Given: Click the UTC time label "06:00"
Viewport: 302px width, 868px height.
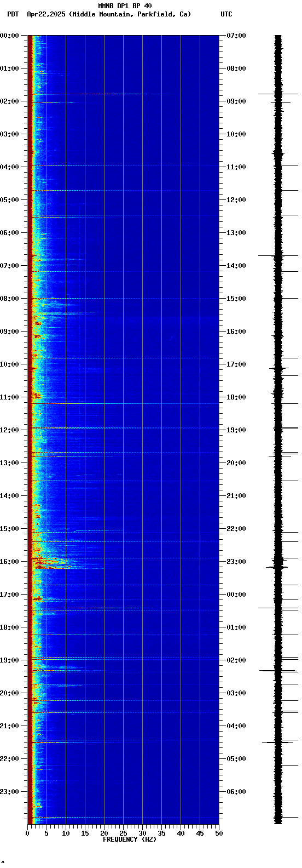Looking at the screenshot, I should [236, 792].
